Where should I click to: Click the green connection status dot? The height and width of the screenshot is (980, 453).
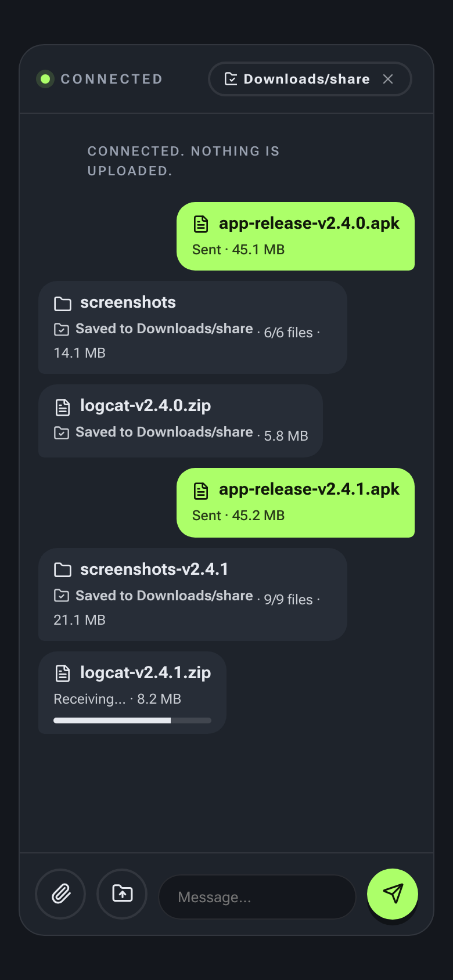45,79
